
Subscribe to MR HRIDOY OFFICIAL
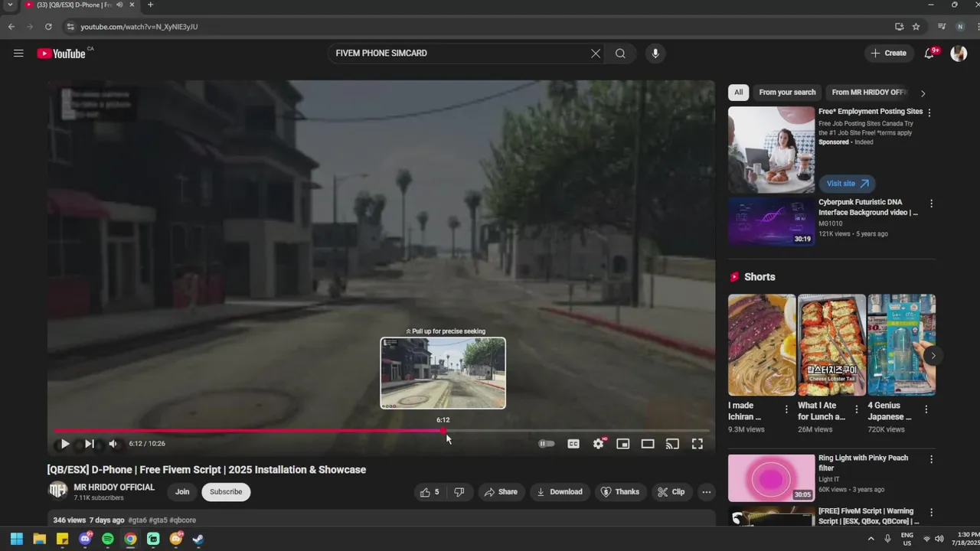[226, 492]
